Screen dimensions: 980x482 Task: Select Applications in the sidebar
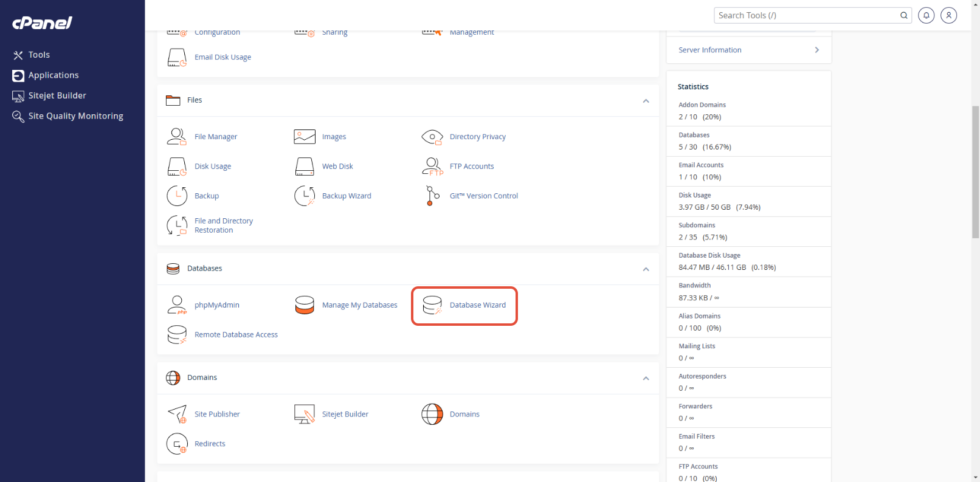click(x=53, y=75)
